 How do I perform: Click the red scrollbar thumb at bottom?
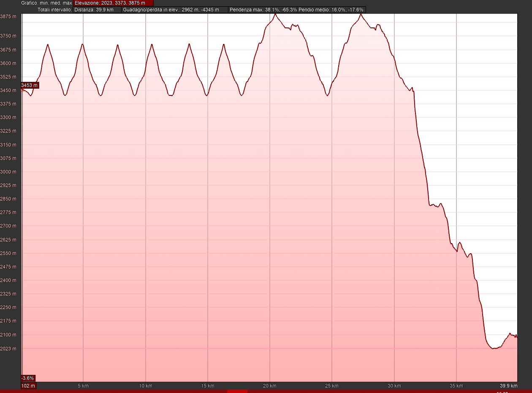click(237, 391)
